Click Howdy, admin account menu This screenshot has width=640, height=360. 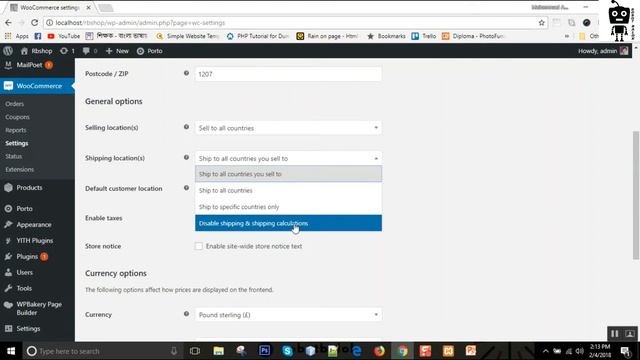coord(603,51)
